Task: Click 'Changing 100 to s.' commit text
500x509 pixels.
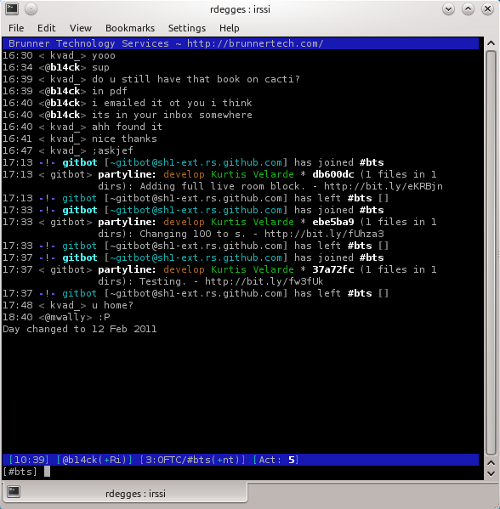Action: (x=192, y=234)
